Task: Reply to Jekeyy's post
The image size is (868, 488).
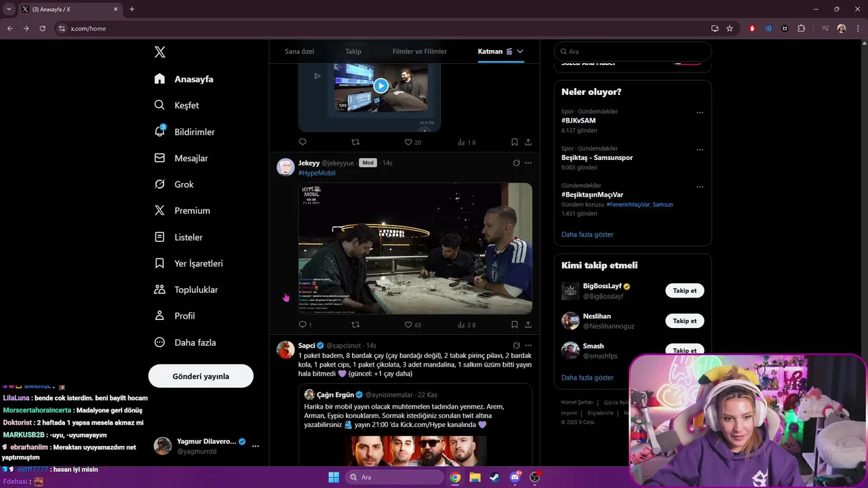Action: pyautogui.click(x=305, y=325)
